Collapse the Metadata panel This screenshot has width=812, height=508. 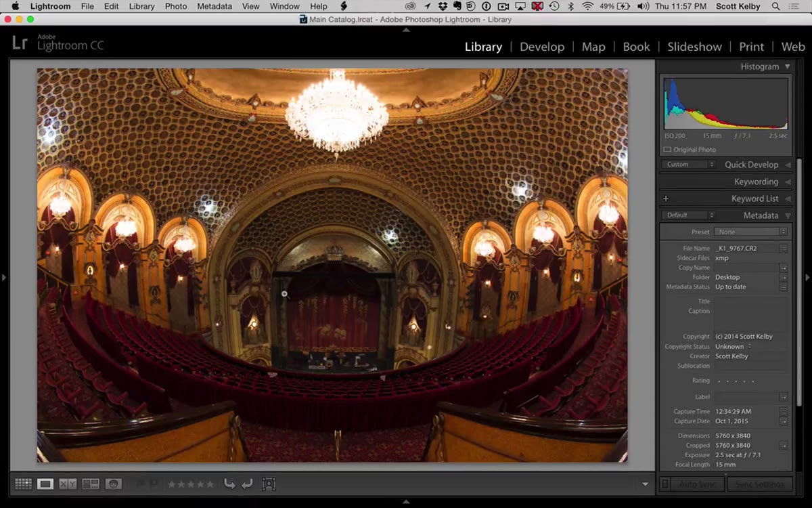(788, 215)
